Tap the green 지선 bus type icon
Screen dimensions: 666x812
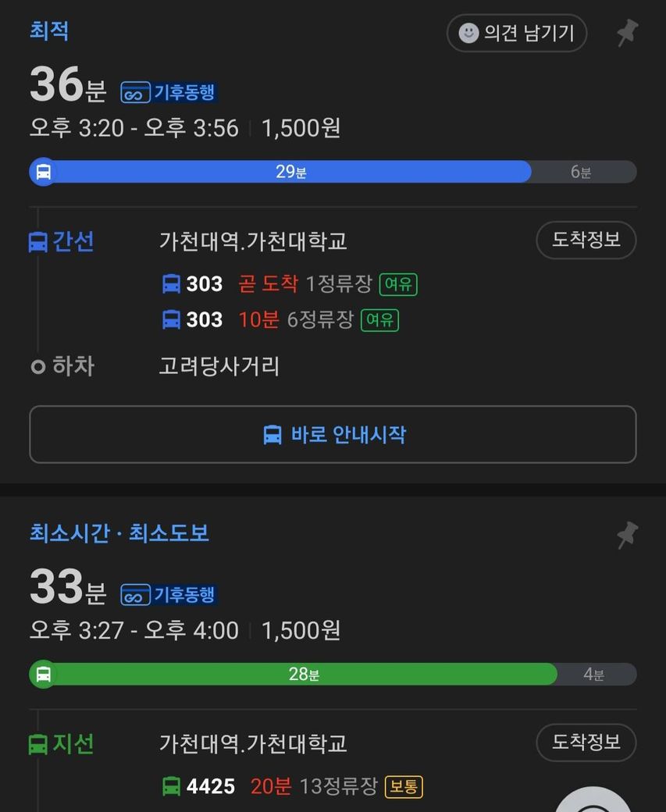pos(37,744)
